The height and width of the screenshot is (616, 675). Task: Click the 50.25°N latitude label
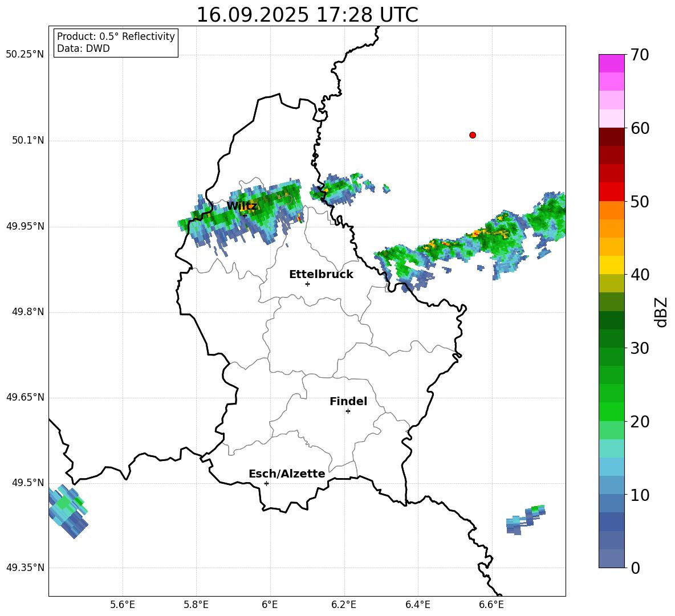pyautogui.click(x=25, y=55)
